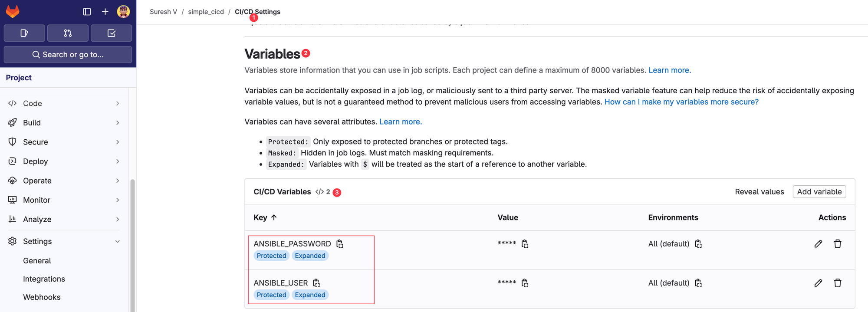868x312 pixels.
Task: Click the GitLab fox logo
Action: pyautogui.click(x=13, y=12)
